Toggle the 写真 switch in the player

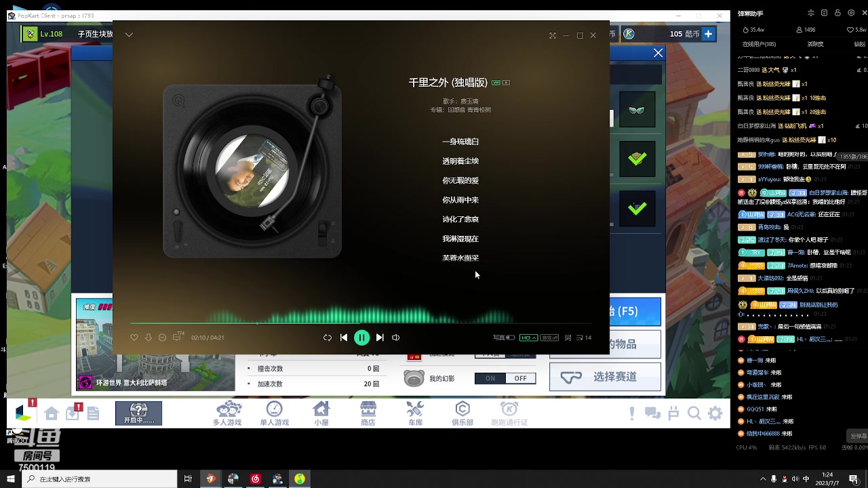coord(510,338)
